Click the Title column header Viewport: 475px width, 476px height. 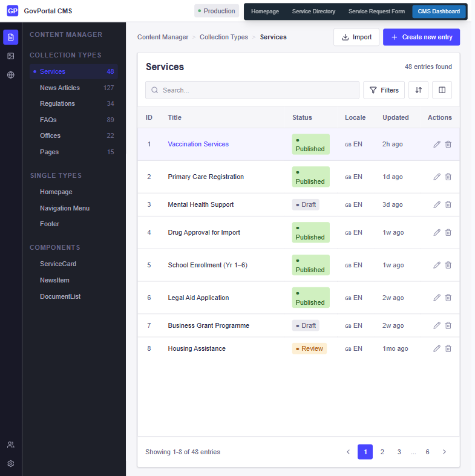tap(175, 117)
